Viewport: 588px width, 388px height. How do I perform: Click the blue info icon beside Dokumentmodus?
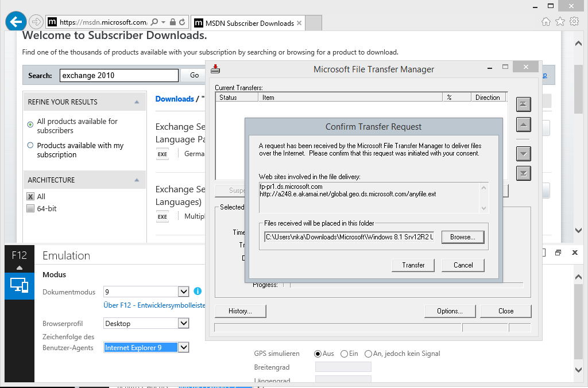point(198,291)
